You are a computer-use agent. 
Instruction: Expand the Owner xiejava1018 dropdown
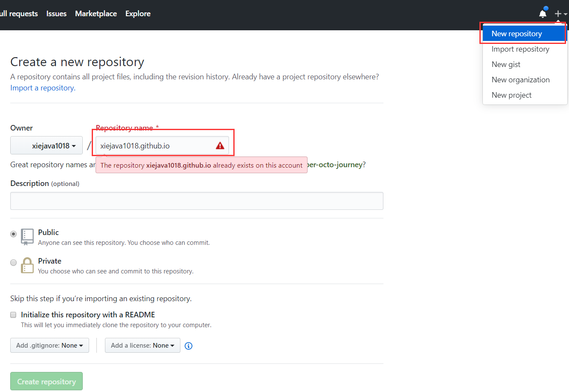click(x=46, y=146)
